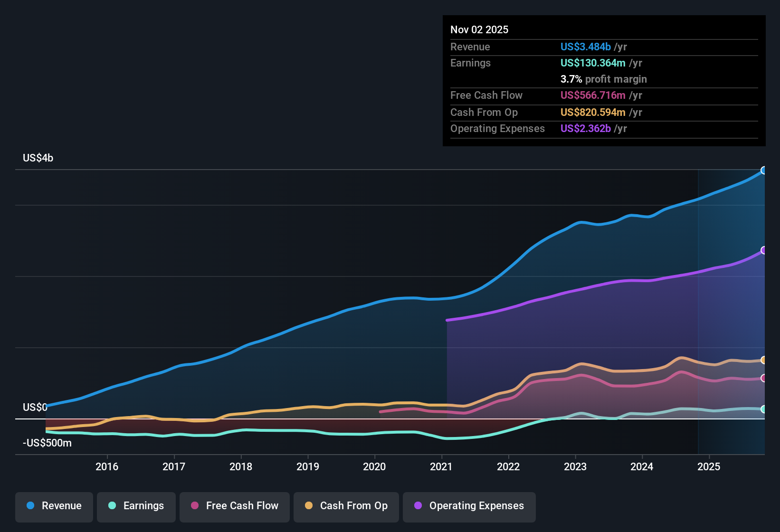The height and width of the screenshot is (532, 780).
Task: Toggle the Operating Expenses series visibility
Action: point(469,506)
